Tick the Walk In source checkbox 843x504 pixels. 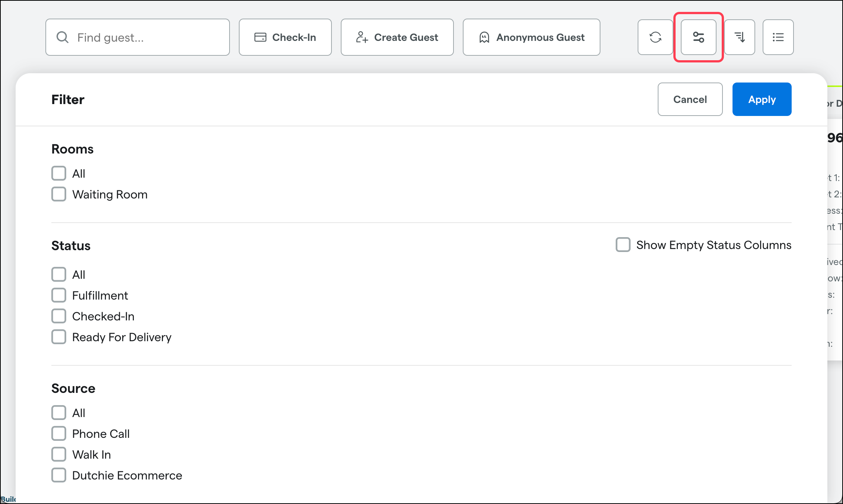pos(59,454)
